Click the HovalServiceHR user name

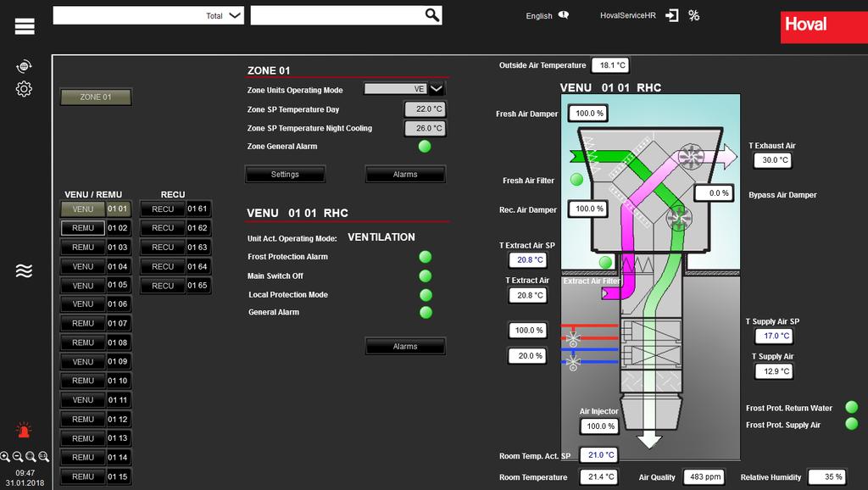pos(628,15)
